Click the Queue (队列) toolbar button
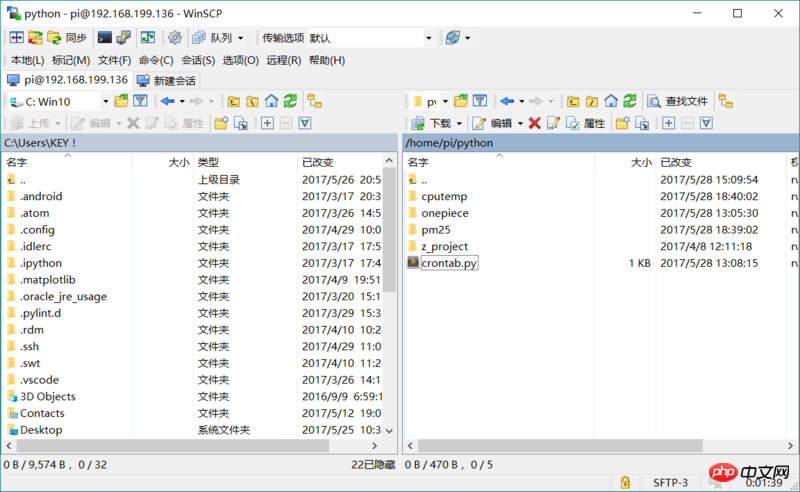Image resolution: width=800 pixels, height=492 pixels. (x=212, y=38)
